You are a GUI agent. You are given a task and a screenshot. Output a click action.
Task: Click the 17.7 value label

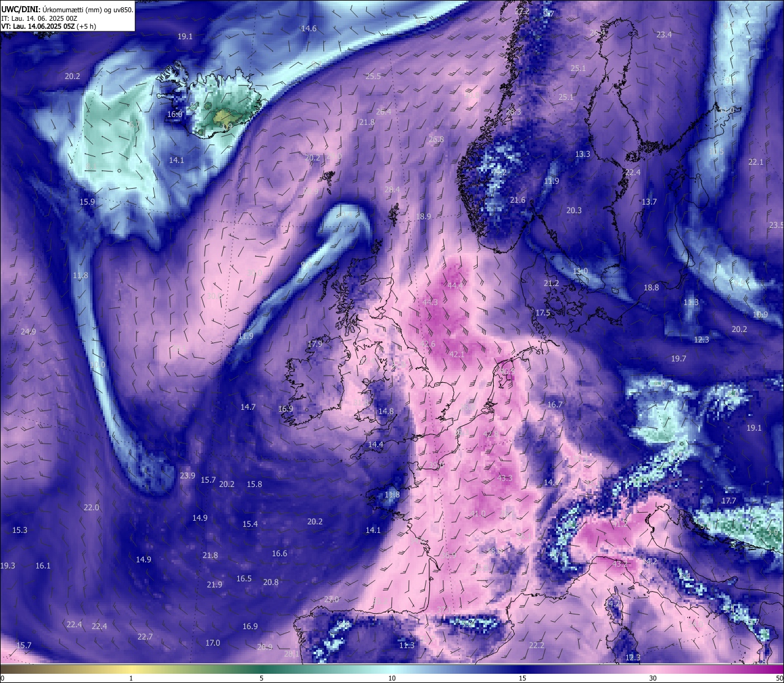click(x=728, y=500)
